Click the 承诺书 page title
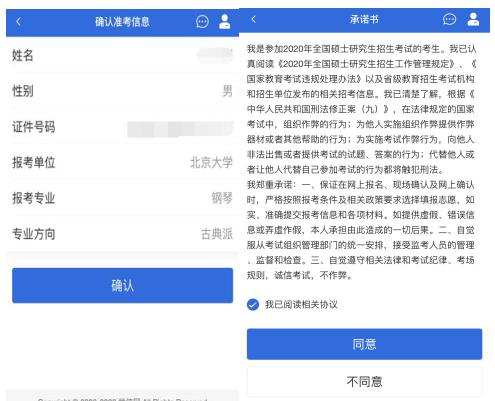495x401 pixels. point(364,20)
